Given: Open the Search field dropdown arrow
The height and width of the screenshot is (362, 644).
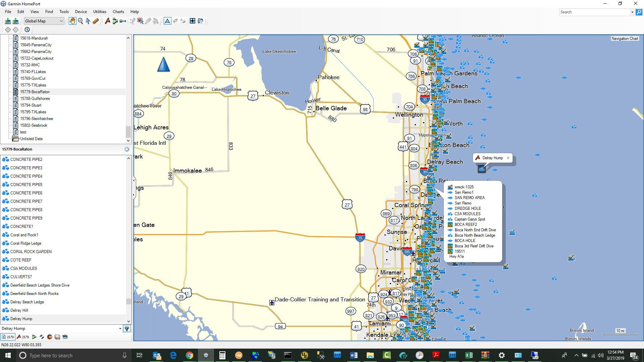Looking at the screenshot, I should [632, 12].
